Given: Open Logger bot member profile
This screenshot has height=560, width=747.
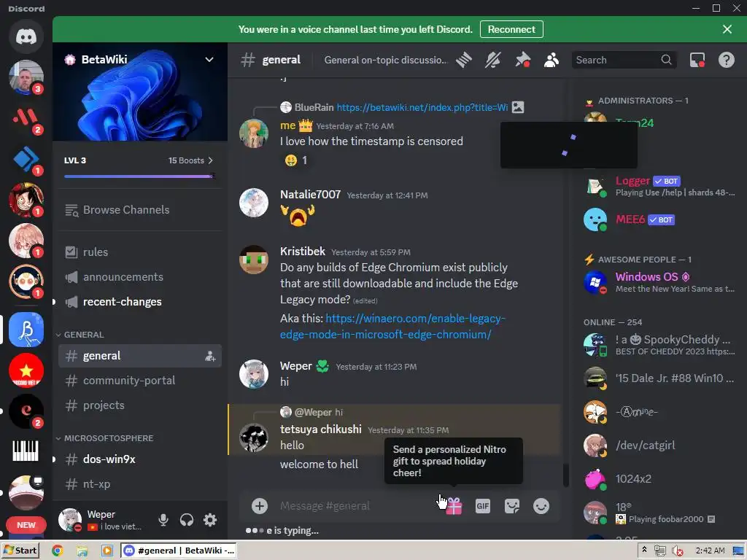Looking at the screenshot, I should [x=660, y=186].
